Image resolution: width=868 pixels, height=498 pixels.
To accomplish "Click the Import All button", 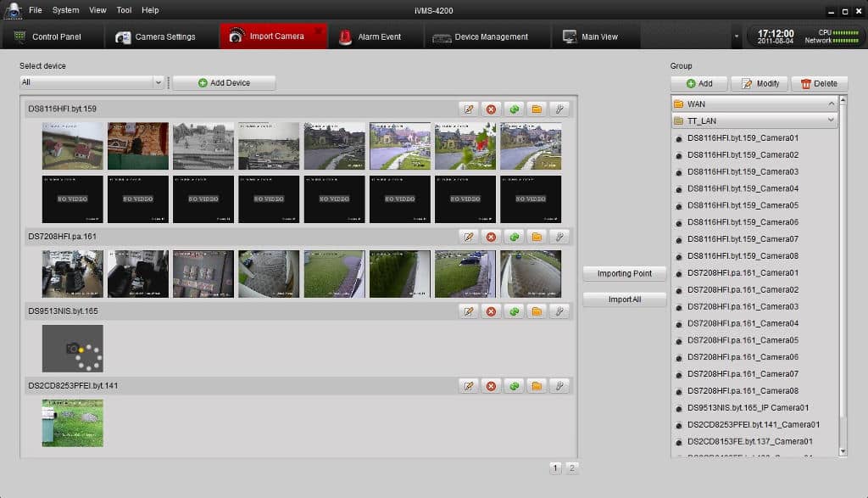I will [625, 299].
